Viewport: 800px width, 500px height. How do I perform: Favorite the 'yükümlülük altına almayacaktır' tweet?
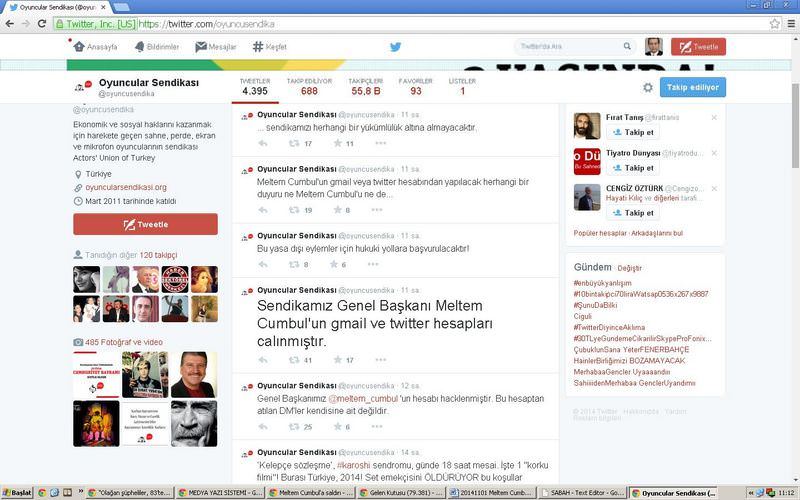pyautogui.click(x=337, y=143)
